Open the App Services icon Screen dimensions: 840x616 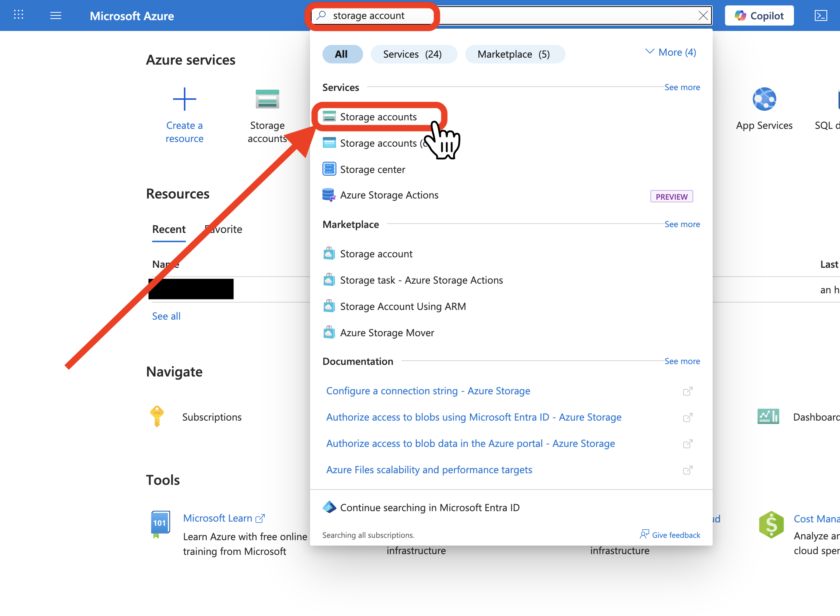click(x=764, y=100)
